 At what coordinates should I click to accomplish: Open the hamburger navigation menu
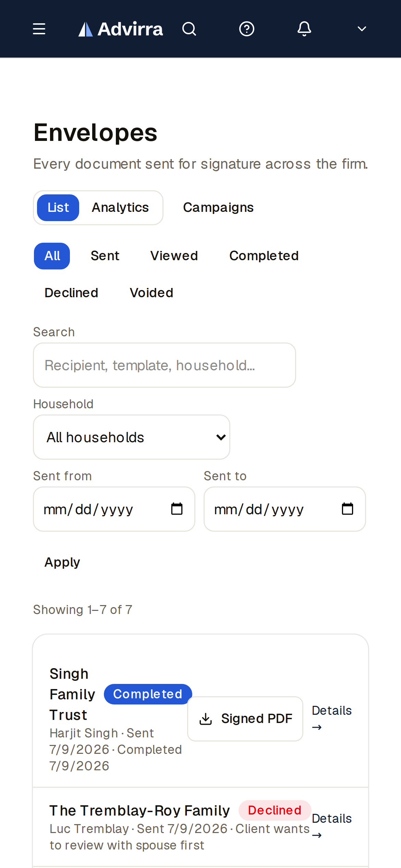click(39, 29)
